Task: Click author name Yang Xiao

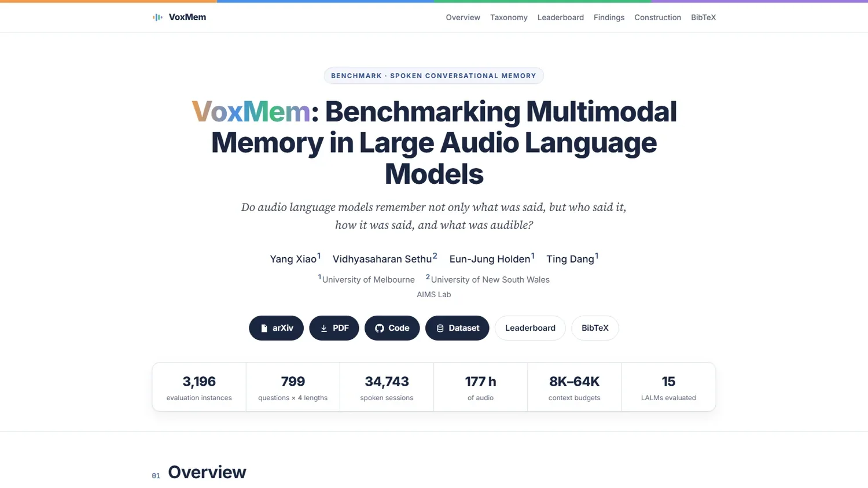Action: tap(293, 259)
